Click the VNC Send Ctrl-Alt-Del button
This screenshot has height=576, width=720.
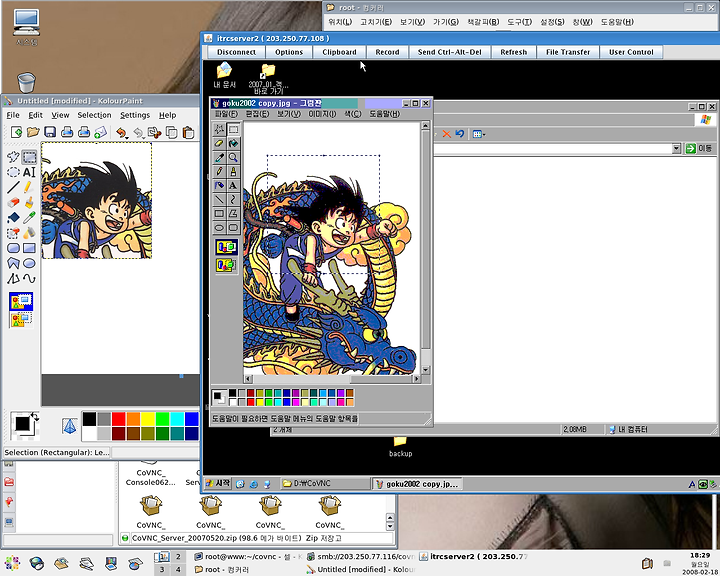(450, 52)
